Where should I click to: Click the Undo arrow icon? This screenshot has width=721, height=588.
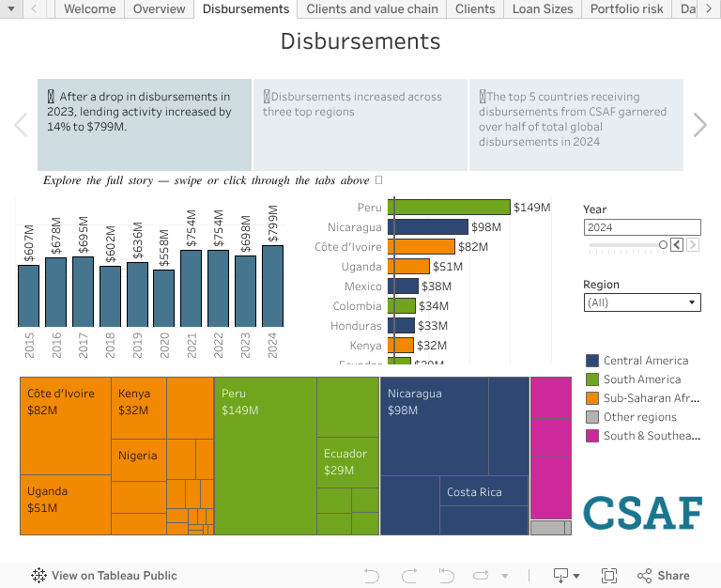click(x=372, y=576)
